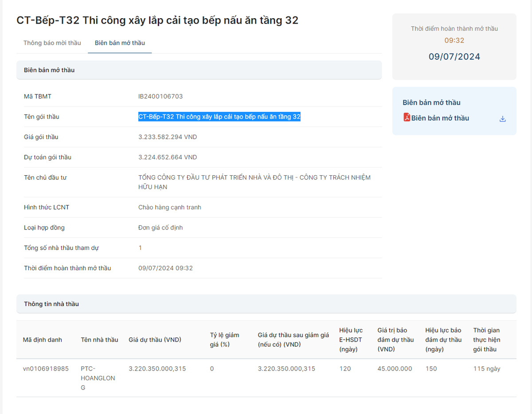Click the download icon in sidebar card

coord(502,118)
